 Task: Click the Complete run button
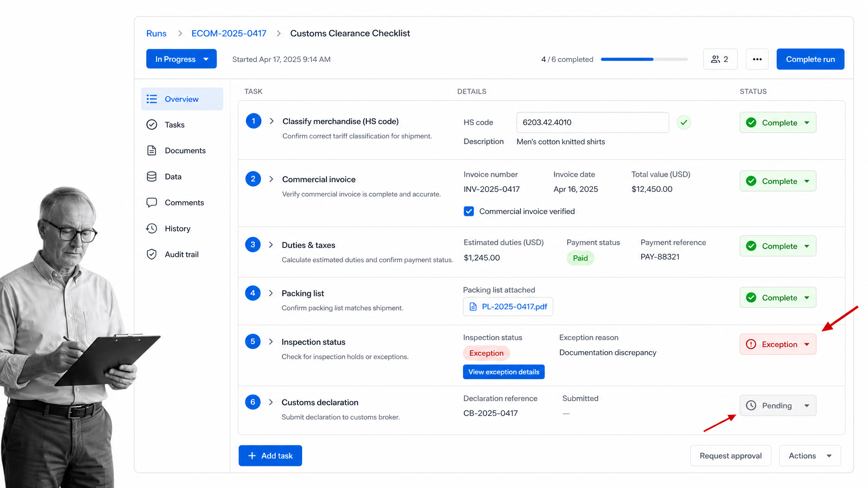810,59
